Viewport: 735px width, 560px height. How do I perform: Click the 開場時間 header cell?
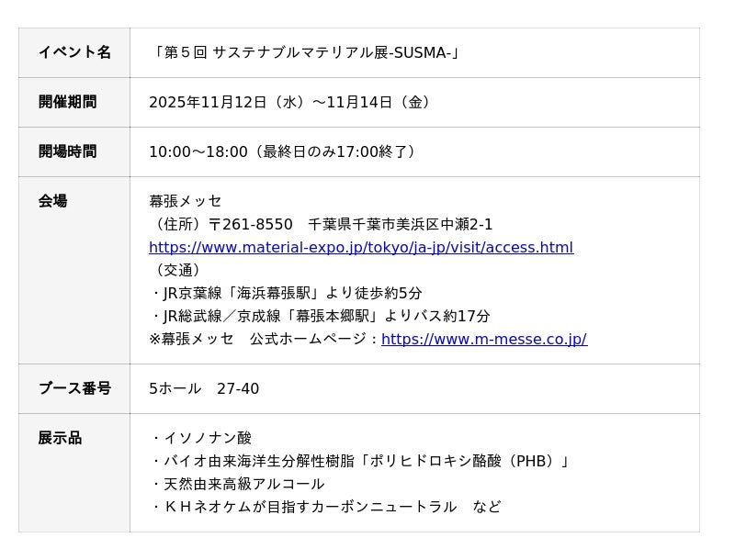coord(67,151)
